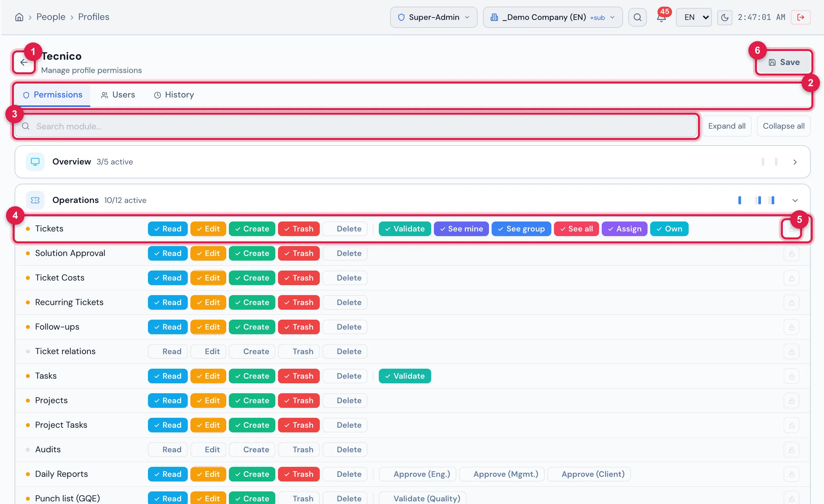This screenshot has width=824, height=504.
Task: Click the lock icon on Ticket Costs row
Action: (791, 278)
